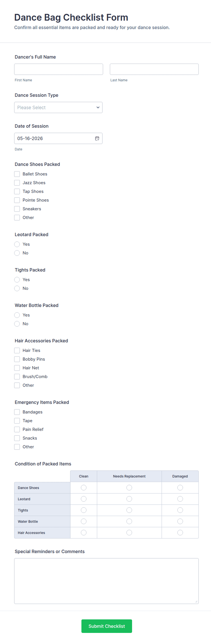Mark Leotard as Needs Replacement

click(x=129, y=499)
